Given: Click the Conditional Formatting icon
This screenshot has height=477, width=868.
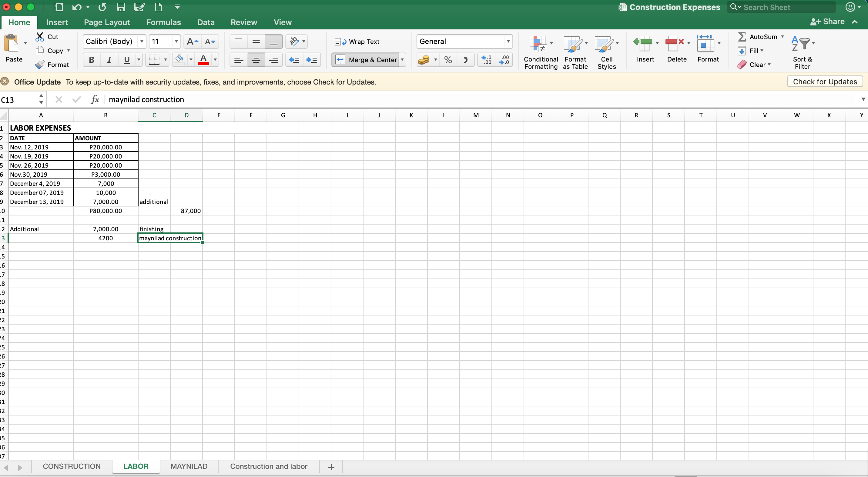Looking at the screenshot, I should 538,45.
